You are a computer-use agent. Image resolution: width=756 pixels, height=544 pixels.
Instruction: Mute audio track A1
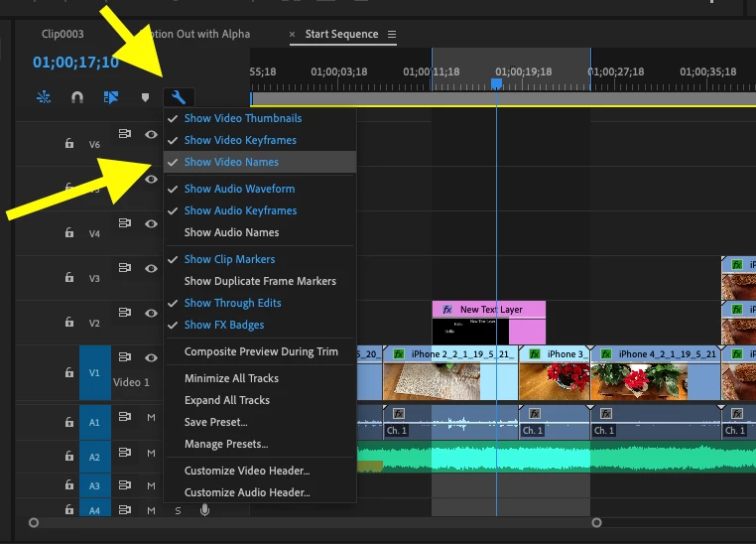(151, 418)
